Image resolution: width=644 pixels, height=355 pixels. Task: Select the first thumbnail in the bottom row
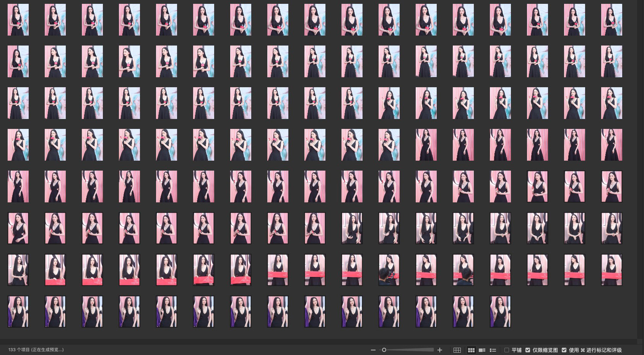coord(18,312)
